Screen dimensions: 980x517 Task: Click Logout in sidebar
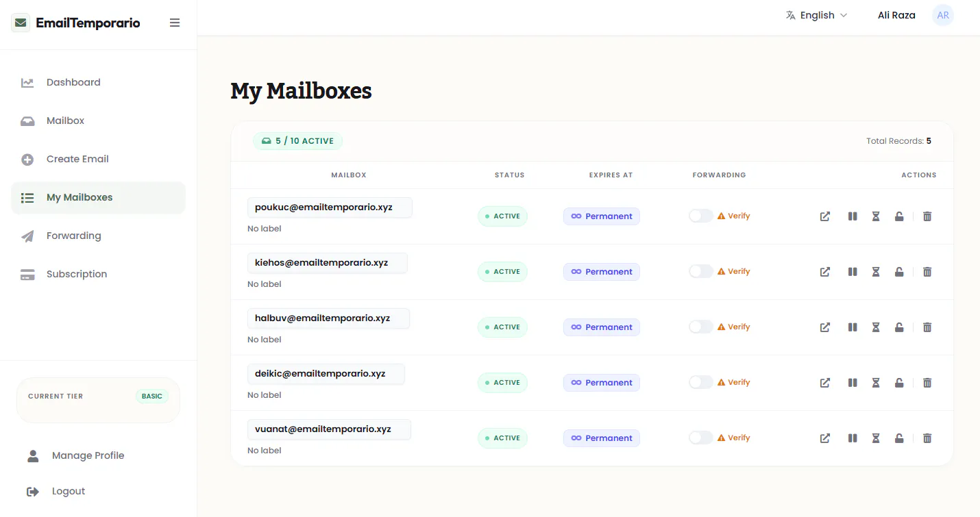(x=98, y=491)
